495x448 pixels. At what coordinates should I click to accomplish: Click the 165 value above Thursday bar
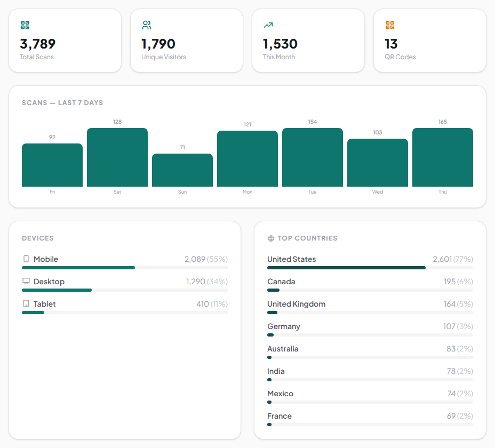point(443,122)
